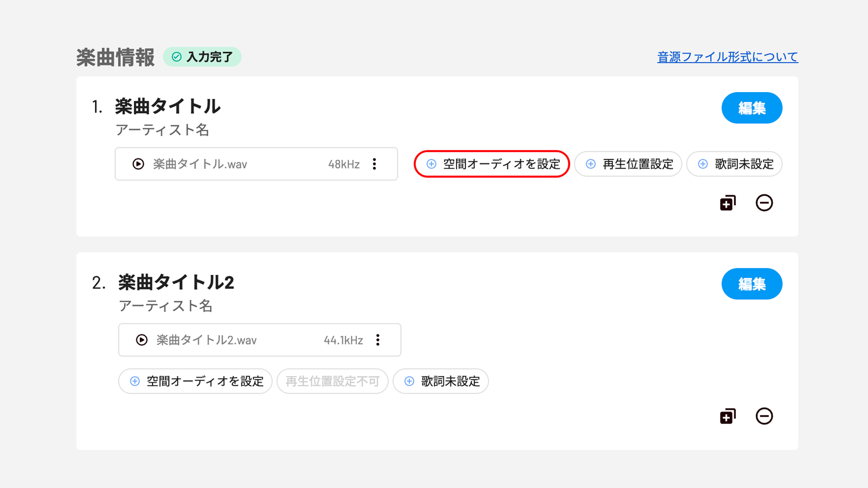Click the disabled 再生位置設定不可 chip

pos(333,381)
